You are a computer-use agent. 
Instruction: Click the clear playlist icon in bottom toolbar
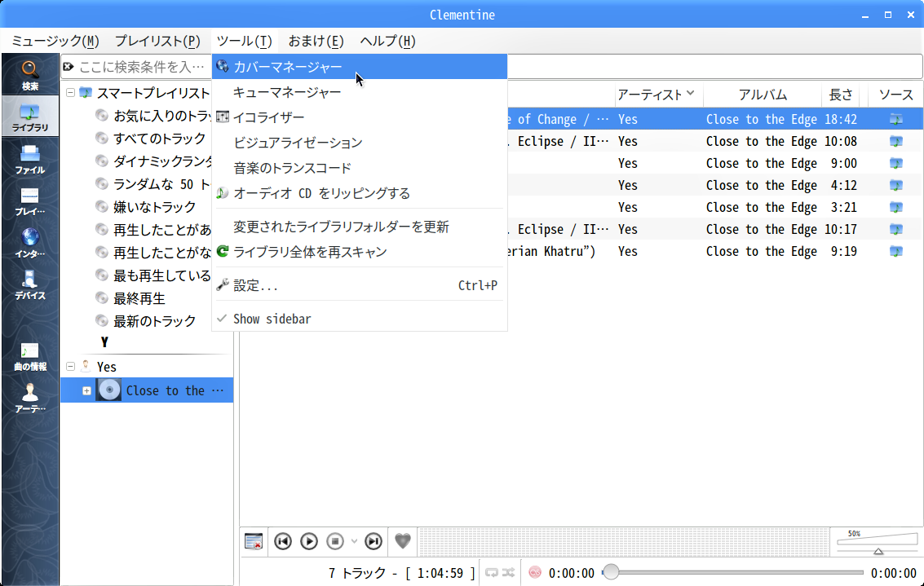click(254, 541)
